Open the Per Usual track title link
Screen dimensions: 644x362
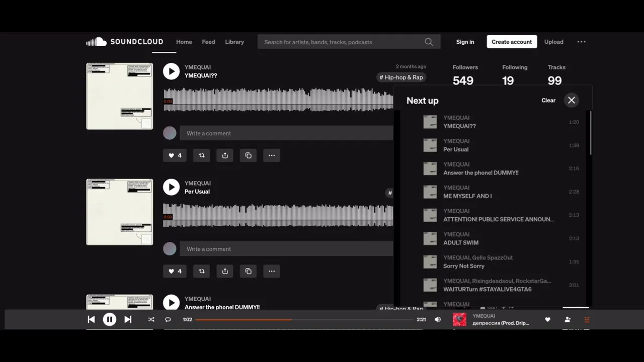[x=197, y=192]
